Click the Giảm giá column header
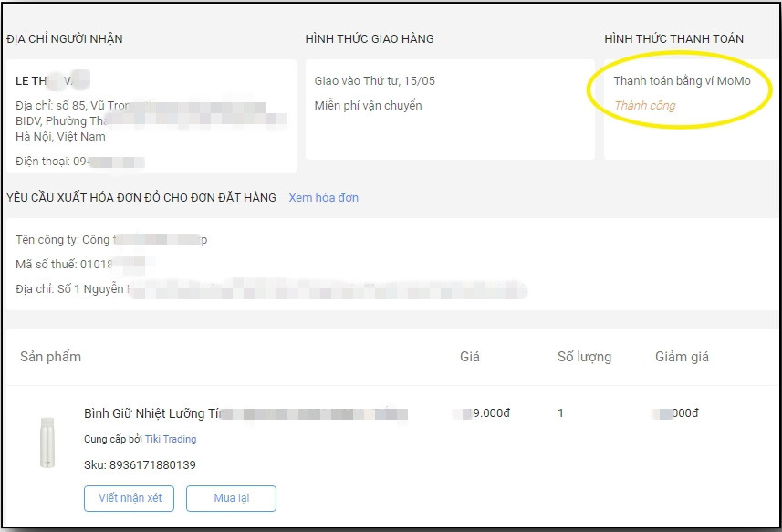Screen dimensions: 782x532 (683, 356)
